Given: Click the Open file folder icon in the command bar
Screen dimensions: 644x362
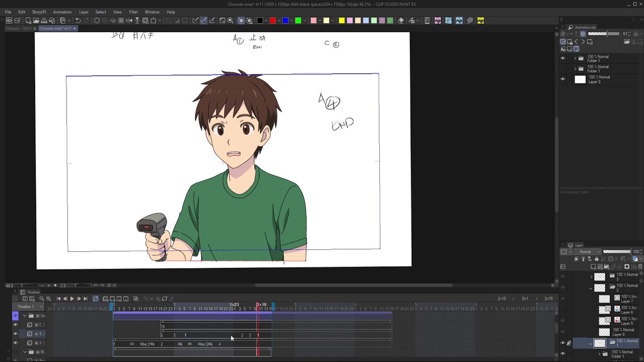Looking at the screenshot, I should coord(36,21).
